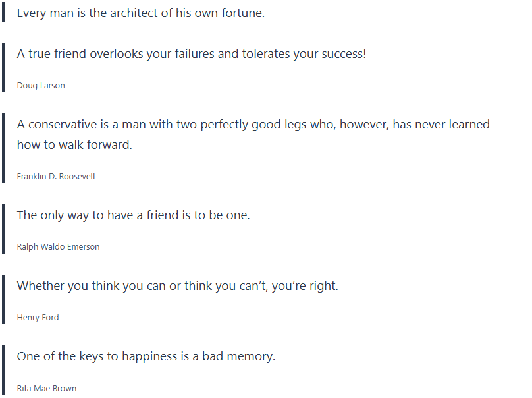
Task: Click the 'how to walk forward.' line
Action: coord(74,145)
